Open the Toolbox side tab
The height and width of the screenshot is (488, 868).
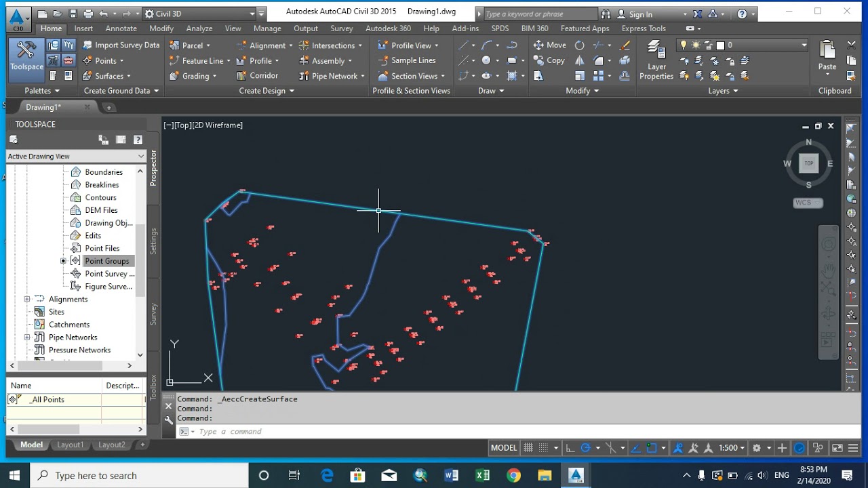[153, 386]
